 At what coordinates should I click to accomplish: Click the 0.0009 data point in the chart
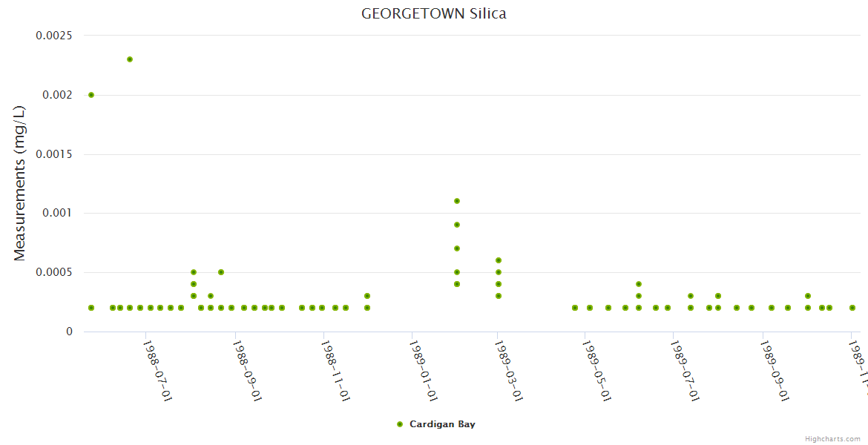click(457, 225)
